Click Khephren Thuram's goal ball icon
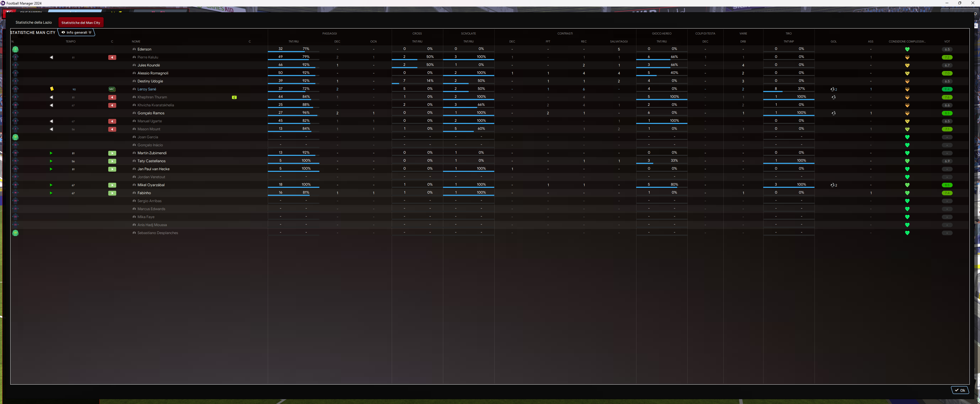This screenshot has height=404, width=980. (x=834, y=97)
